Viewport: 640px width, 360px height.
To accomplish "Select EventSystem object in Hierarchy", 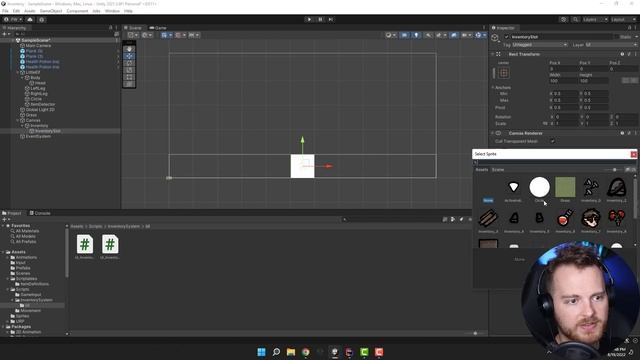I will pyautogui.click(x=38, y=136).
